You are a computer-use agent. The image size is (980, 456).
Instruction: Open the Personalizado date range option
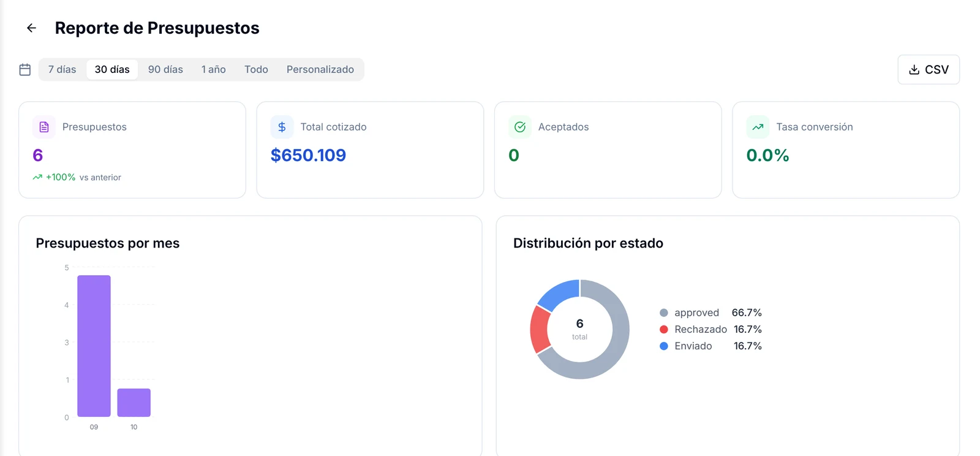320,69
